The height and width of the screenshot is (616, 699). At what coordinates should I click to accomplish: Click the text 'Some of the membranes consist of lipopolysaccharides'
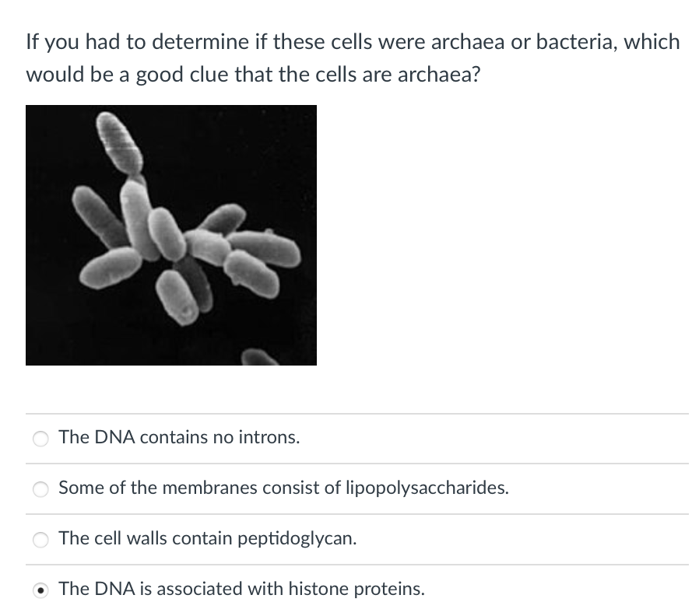(283, 488)
